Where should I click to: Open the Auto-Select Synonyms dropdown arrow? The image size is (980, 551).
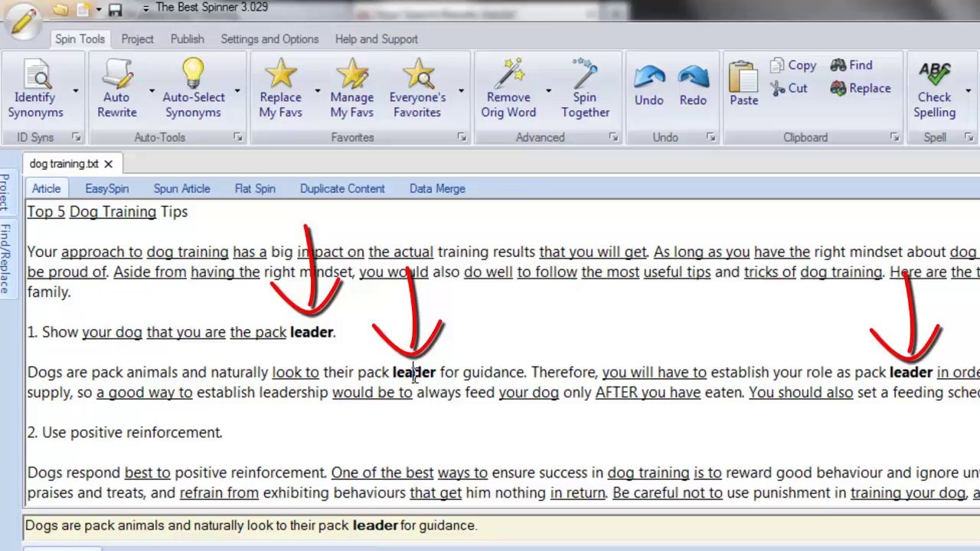pos(237,90)
